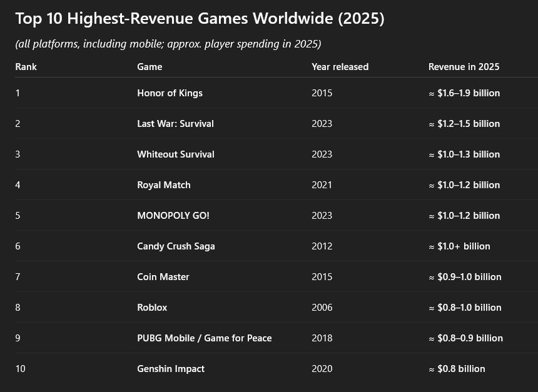
Task: Click Genshin Impact release year 2020
Action: (x=322, y=369)
